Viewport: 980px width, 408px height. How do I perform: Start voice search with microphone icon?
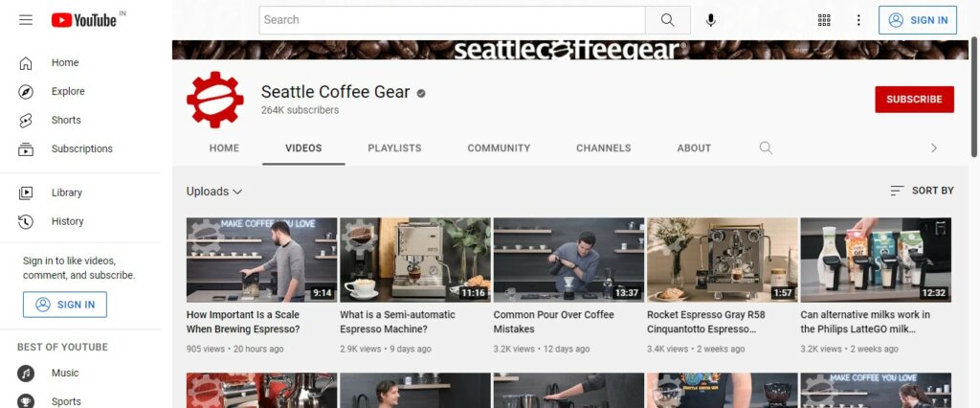[711, 20]
